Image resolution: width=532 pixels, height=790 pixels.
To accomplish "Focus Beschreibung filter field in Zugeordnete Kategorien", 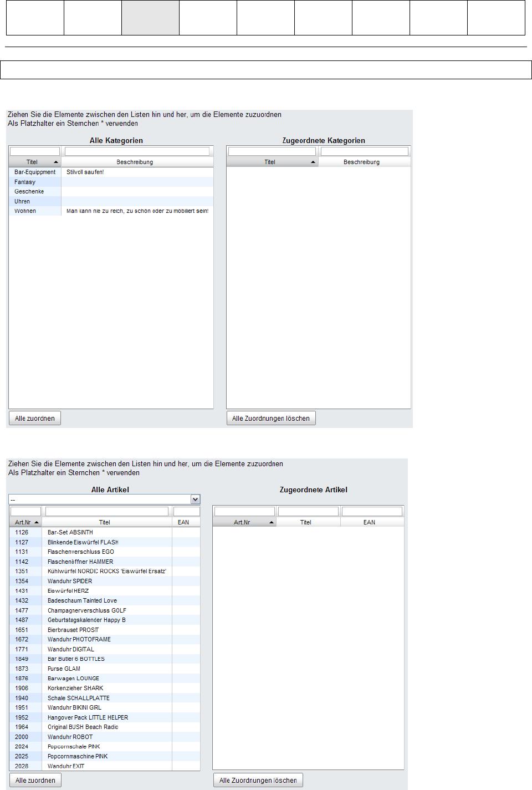I will coord(365,151).
